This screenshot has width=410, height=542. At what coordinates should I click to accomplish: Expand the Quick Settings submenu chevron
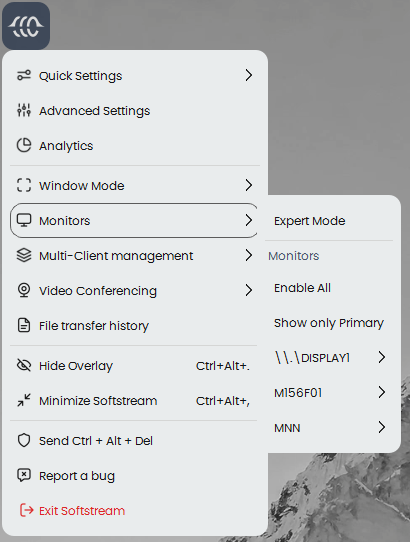pos(249,75)
